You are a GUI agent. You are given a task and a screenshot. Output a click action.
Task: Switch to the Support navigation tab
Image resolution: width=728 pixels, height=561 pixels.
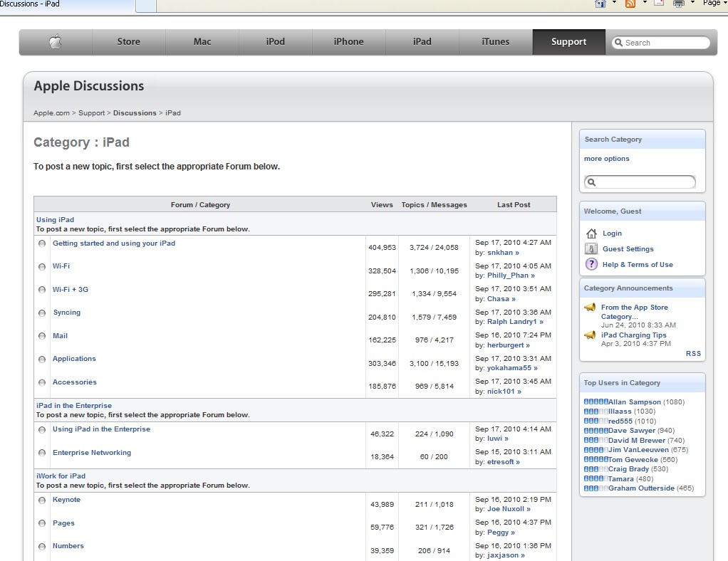(x=568, y=42)
